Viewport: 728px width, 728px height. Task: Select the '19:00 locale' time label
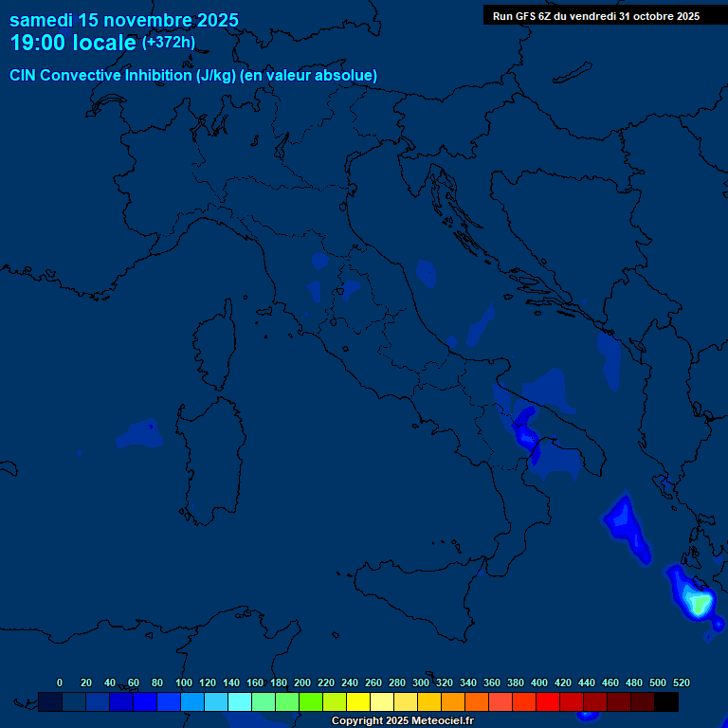click(73, 44)
